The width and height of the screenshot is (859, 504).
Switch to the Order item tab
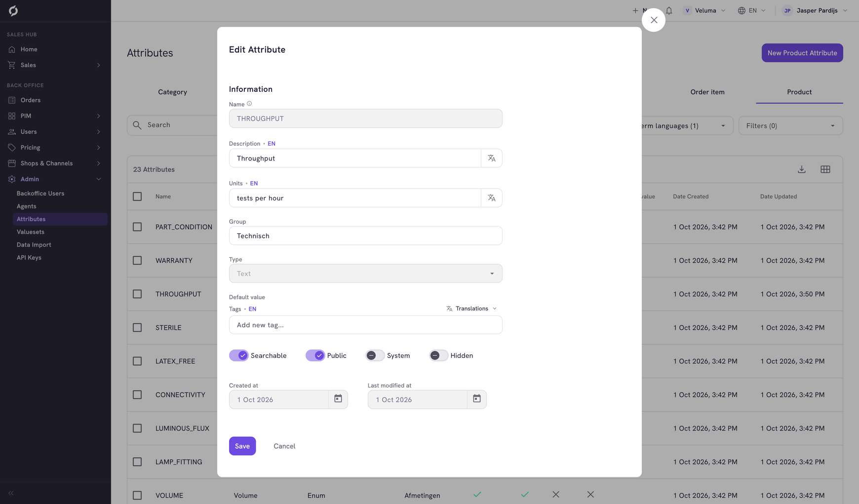coord(707,92)
